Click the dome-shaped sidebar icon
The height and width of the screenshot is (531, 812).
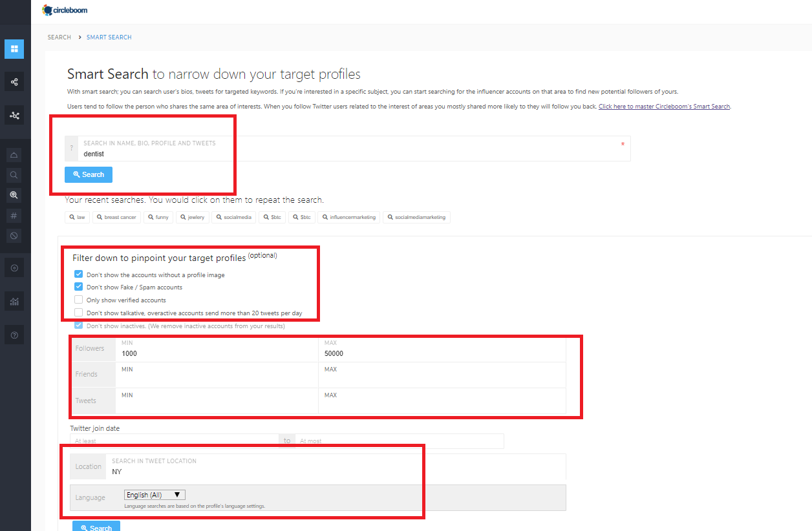14,155
